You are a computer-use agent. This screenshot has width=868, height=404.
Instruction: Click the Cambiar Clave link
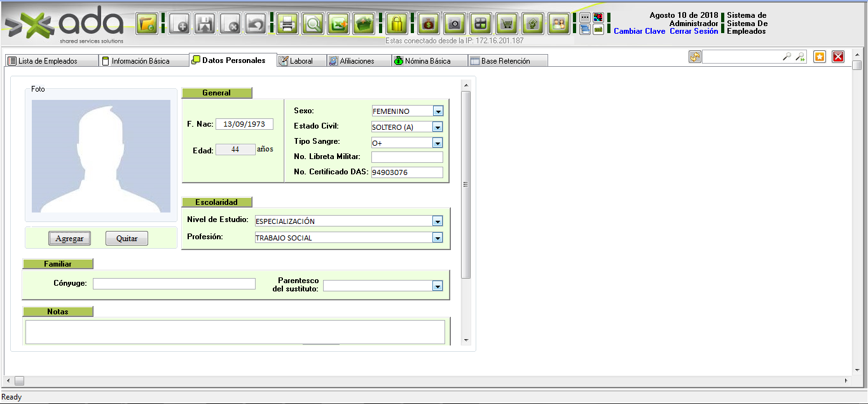point(639,31)
